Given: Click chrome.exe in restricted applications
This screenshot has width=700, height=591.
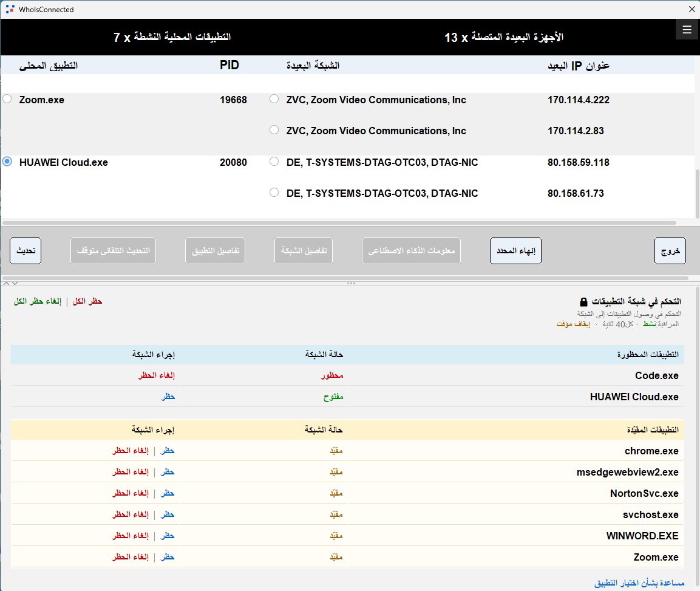Looking at the screenshot, I should (651, 451).
